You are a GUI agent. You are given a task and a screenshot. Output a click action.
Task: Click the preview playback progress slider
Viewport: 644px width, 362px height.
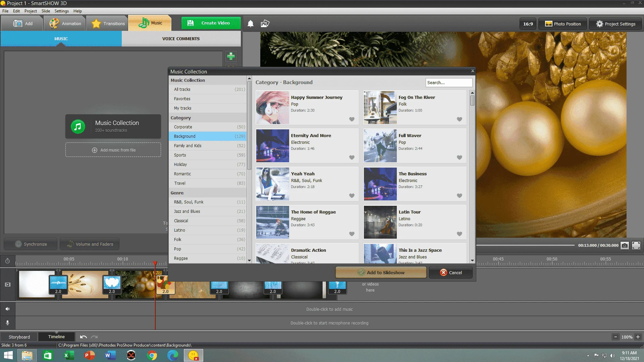click(x=525, y=245)
